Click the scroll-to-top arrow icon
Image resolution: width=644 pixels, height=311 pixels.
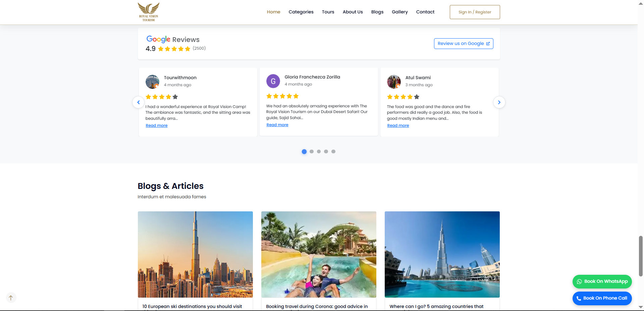click(11, 298)
